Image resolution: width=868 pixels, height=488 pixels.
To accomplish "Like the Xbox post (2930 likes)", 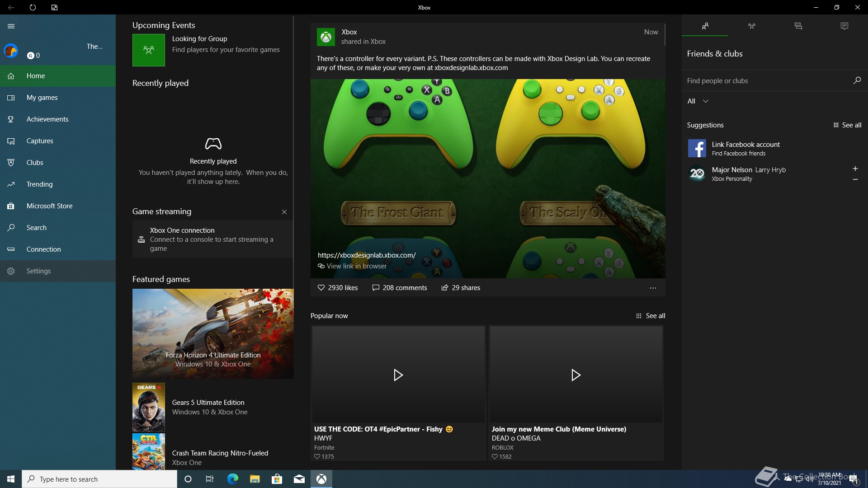I will point(338,288).
